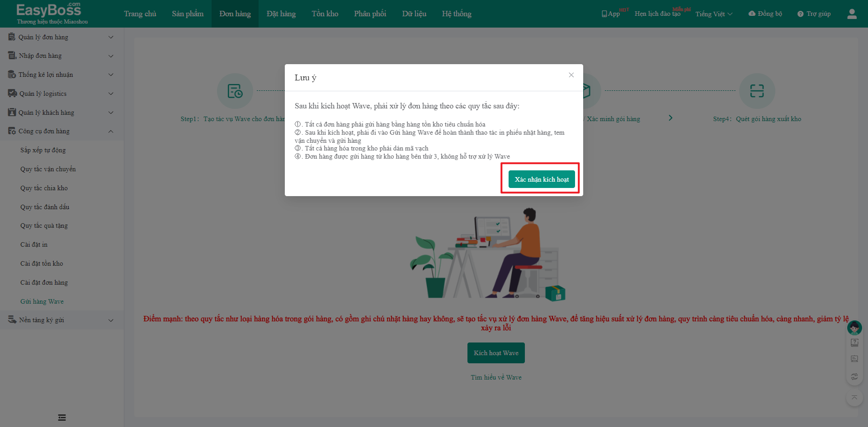The height and width of the screenshot is (427, 868).
Task: Click the Quản lý đơn hàng sidebar icon
Action: click(x=12, y=37)
